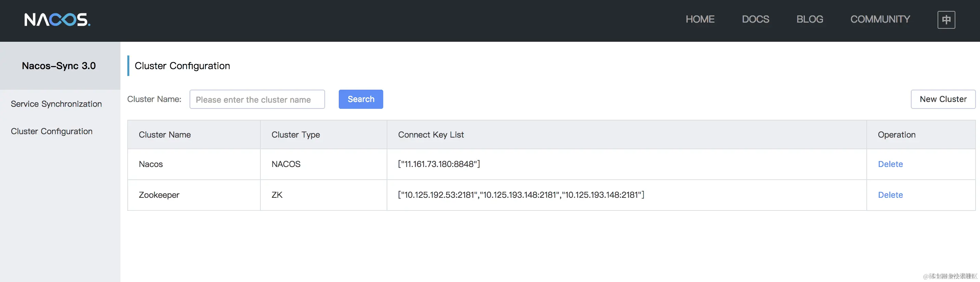Click the Zookeeper cluster name cell

point(194,195)
